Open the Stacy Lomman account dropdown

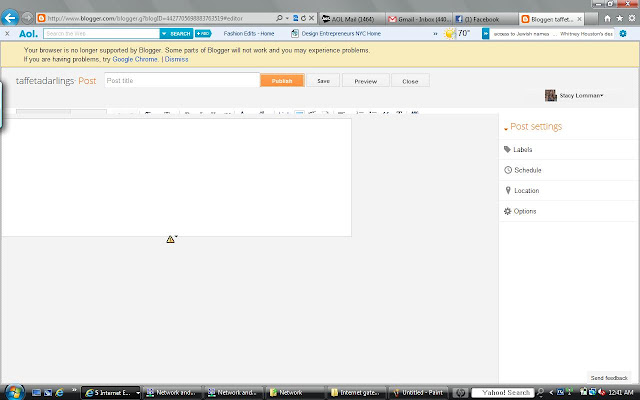(x=581, y=96)
